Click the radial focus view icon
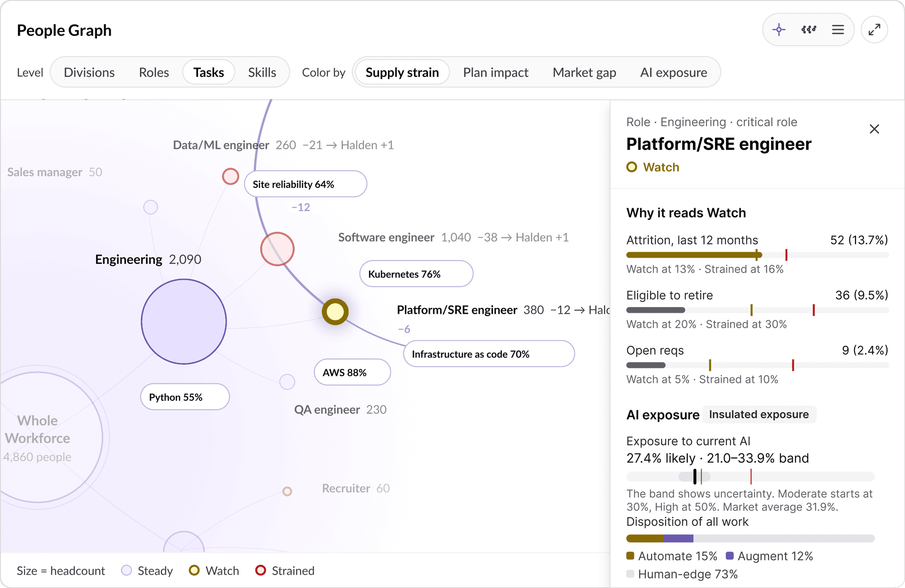 point(779,30)
